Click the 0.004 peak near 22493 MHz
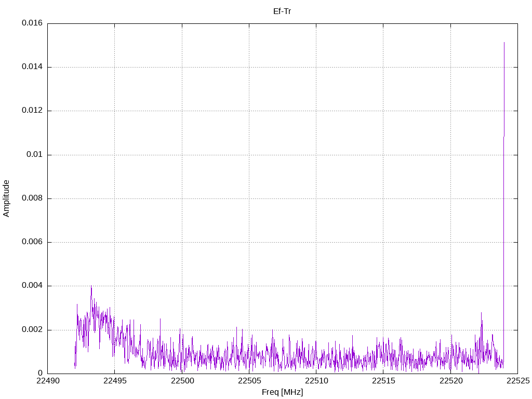This screenshot has height=399, width=532. point(91,286)
